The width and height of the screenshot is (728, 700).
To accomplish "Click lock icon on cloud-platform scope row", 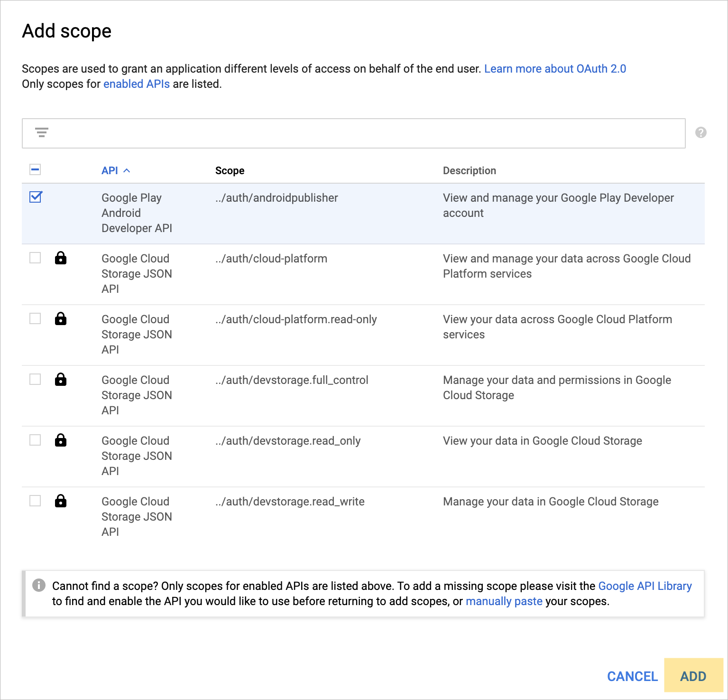I will 61,258.
